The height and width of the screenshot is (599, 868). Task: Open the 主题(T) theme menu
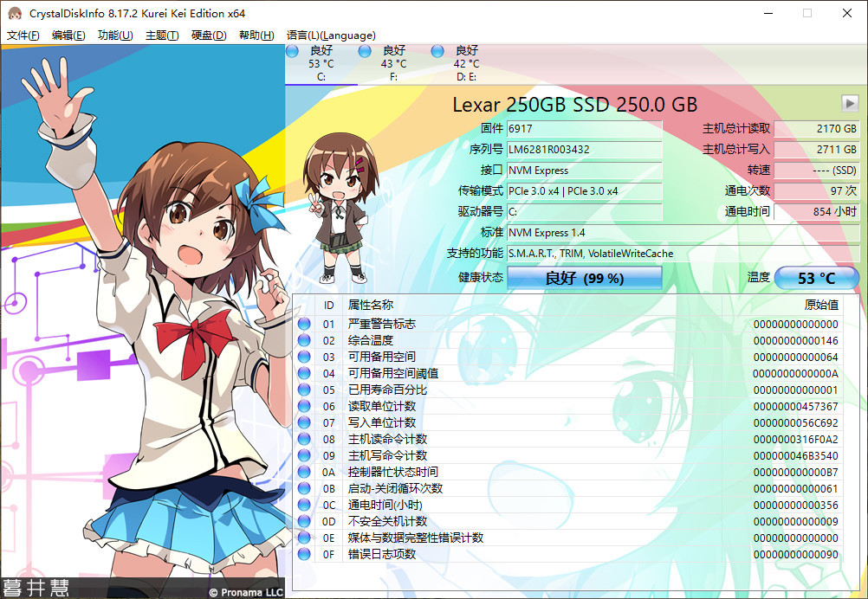(161, 35)
